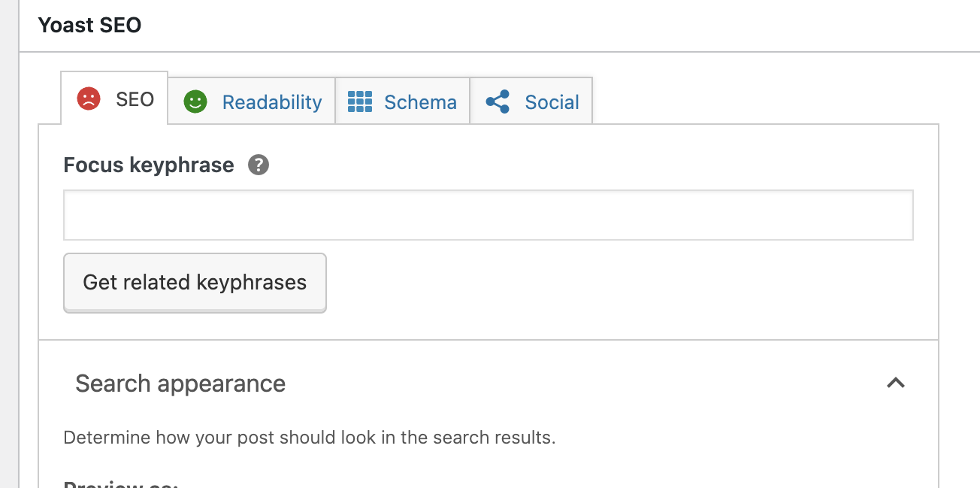The width and height of the screenshot is (980, 488).
Task: Click the 'Determine how your post should look' description
Action: (310, 438)
